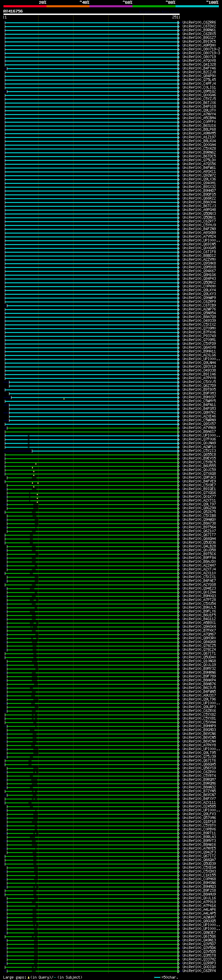Open hit UniRef100_C5Y2I3
Image resolution: width=222 pixels, height=980 pixels.
[199, 451]
